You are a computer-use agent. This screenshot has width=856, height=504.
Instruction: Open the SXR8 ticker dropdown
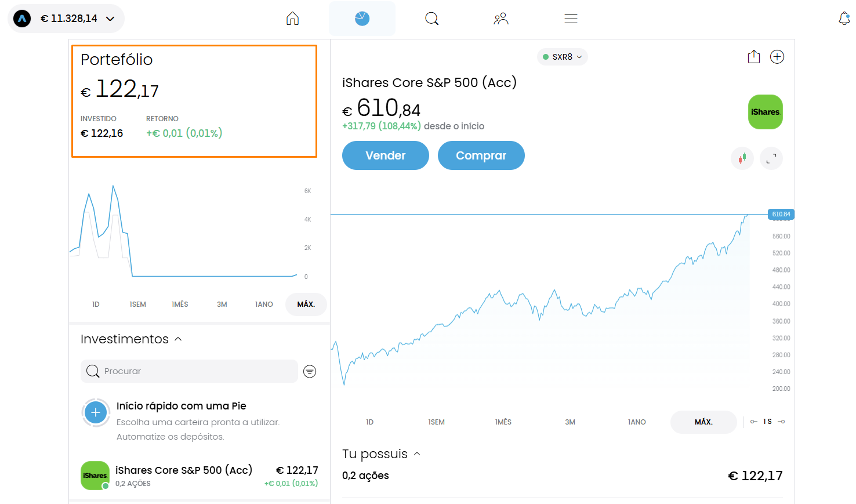pyautogui.click(x=563, y=57)
